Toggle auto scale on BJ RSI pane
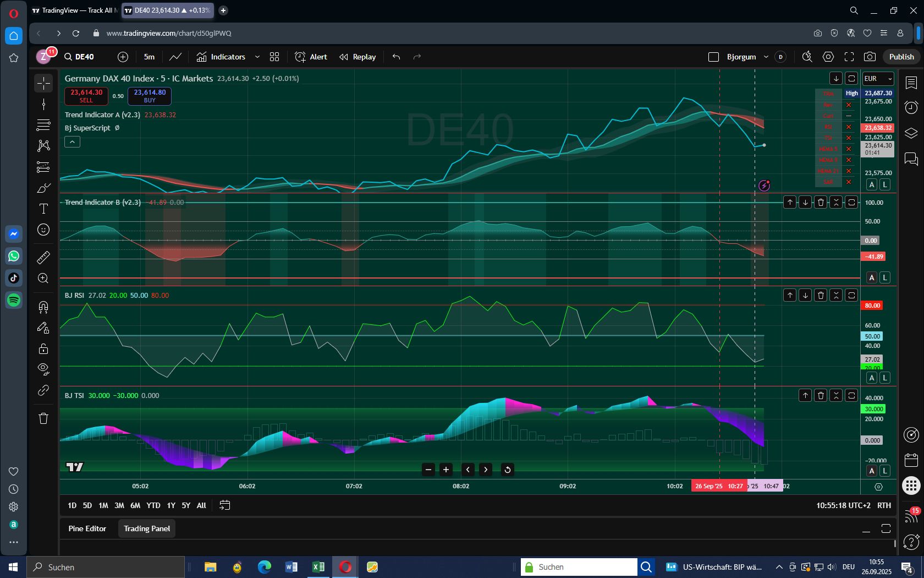 (872, 378)
